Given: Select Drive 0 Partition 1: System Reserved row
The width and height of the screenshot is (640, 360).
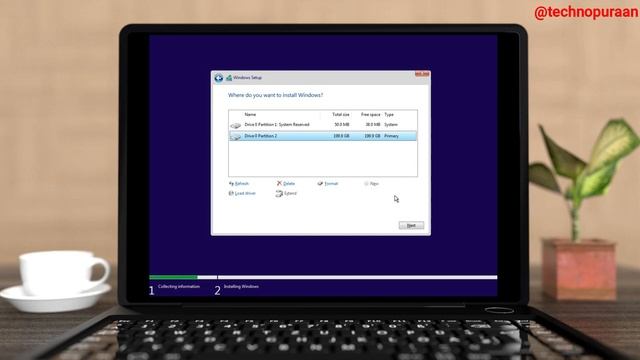Looking at the screenshot, I should click(x=323, y=125).
